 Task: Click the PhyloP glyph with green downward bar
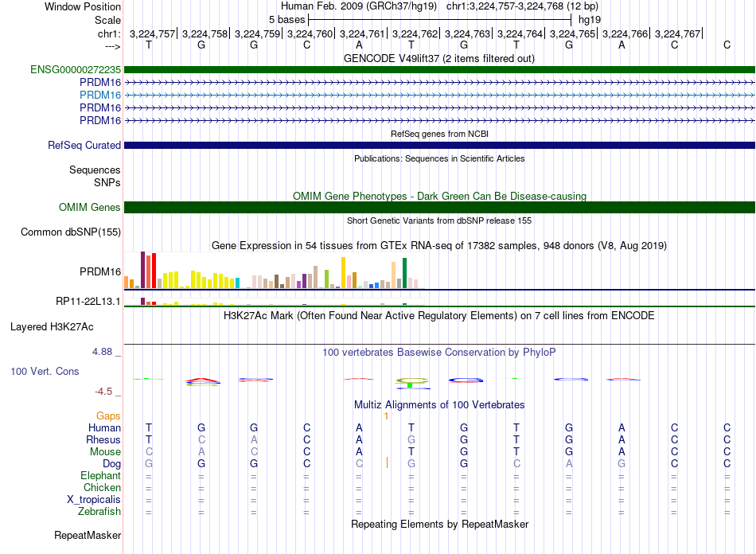pos(411,383)
